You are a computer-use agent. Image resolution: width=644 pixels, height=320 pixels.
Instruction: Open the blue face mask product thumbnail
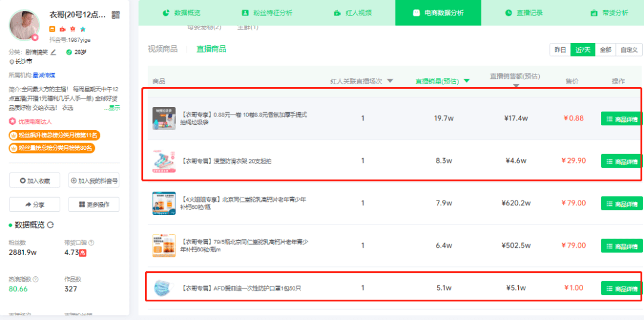(164, 288)
